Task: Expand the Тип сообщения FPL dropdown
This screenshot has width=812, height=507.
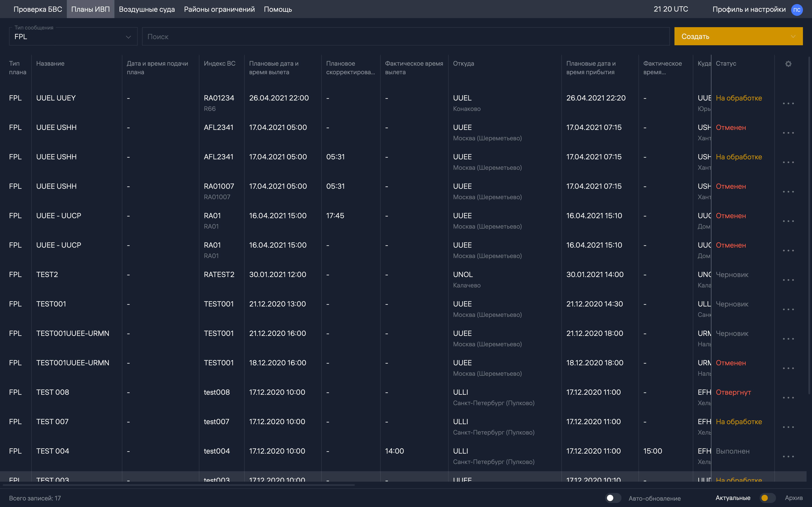Action: coord(73,36)
